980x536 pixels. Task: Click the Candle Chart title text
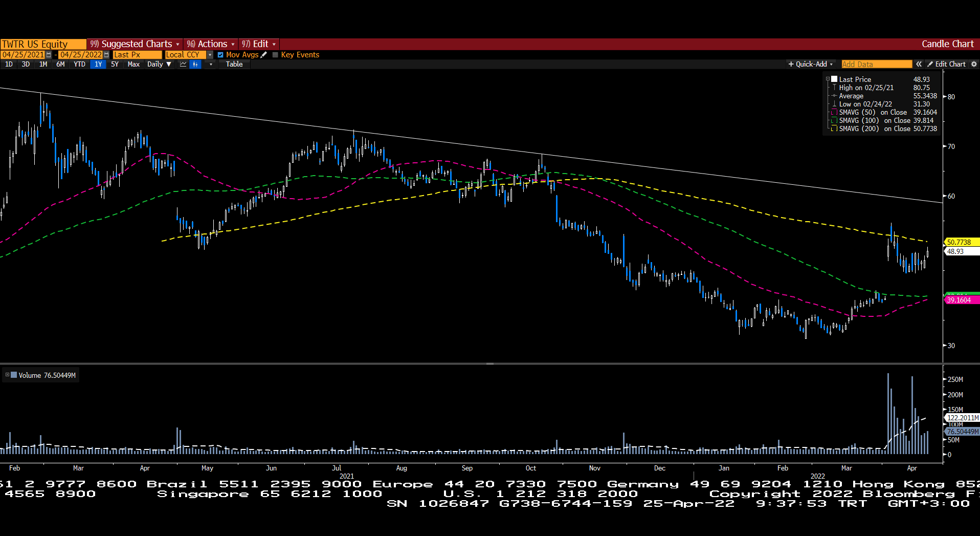[948, 44]
